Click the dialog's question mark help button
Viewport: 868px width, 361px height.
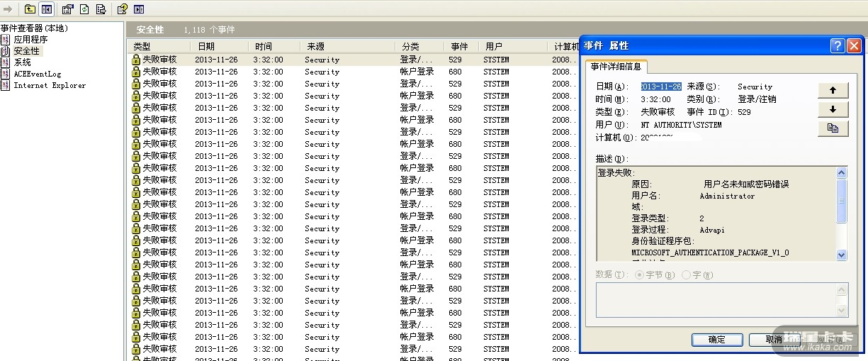click(838, 45)
